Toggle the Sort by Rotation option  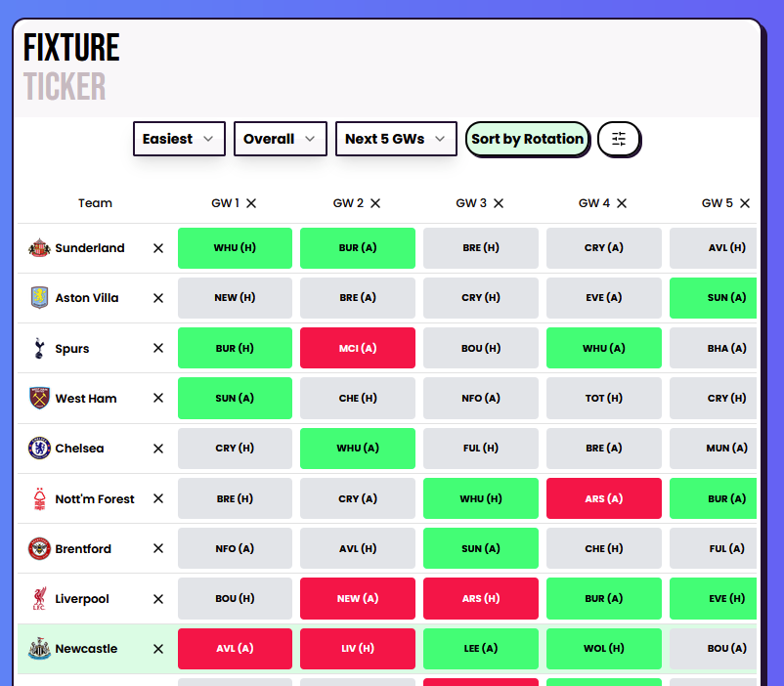527,139
